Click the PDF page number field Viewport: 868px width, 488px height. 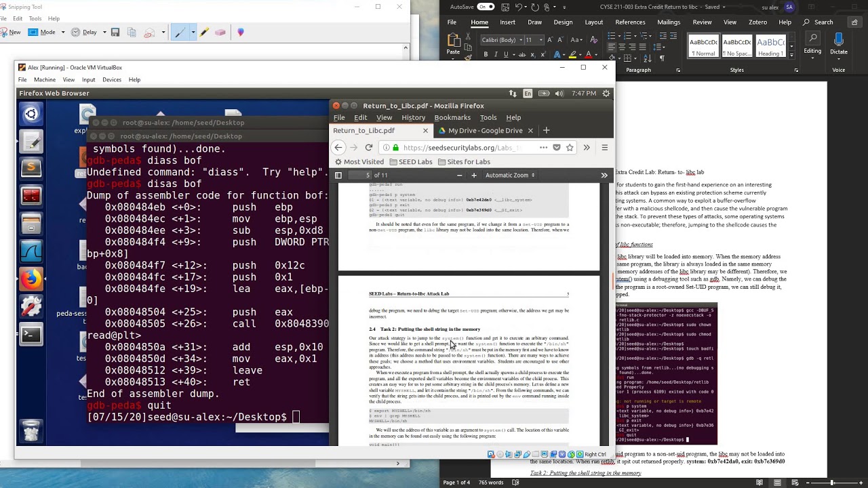361,176
